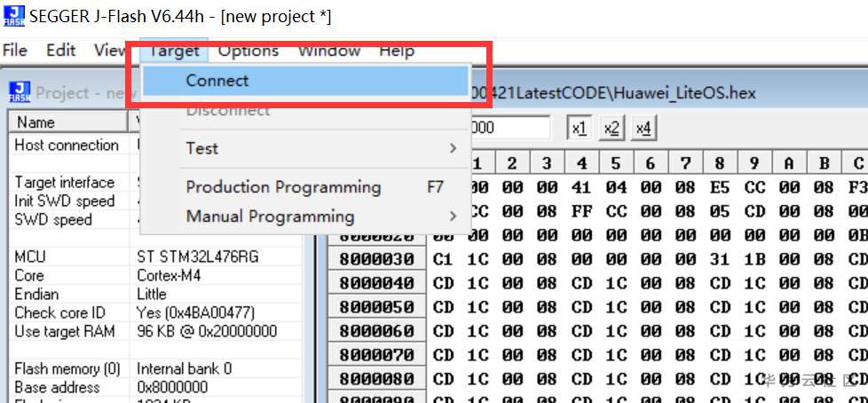The width and height of the screenshot is (868, 403).
Task: Open the View menu
Action: pyautogui.click(x=109, y=51)
